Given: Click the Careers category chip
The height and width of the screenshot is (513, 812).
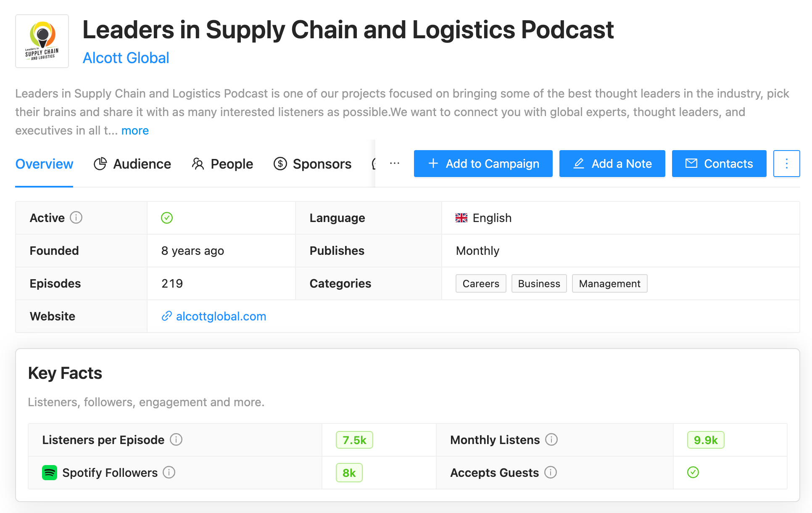Looking at the screenshot, I should coord(480,283).
